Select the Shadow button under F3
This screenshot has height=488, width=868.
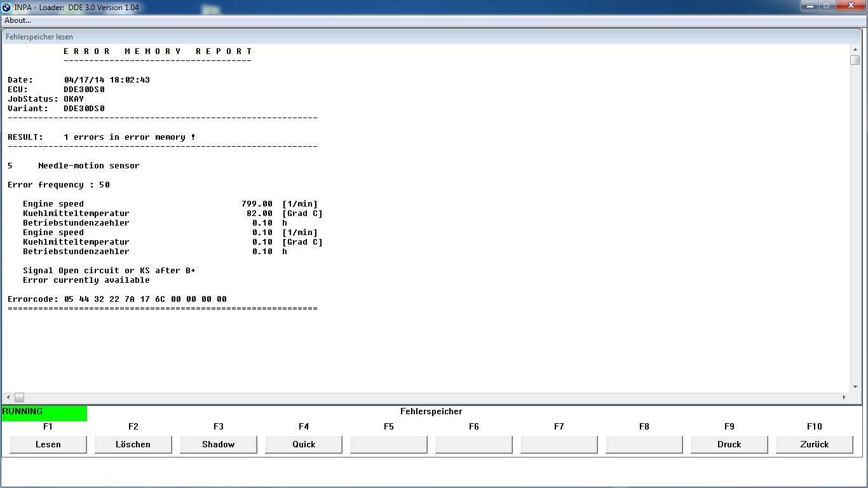tap(219, 445)
